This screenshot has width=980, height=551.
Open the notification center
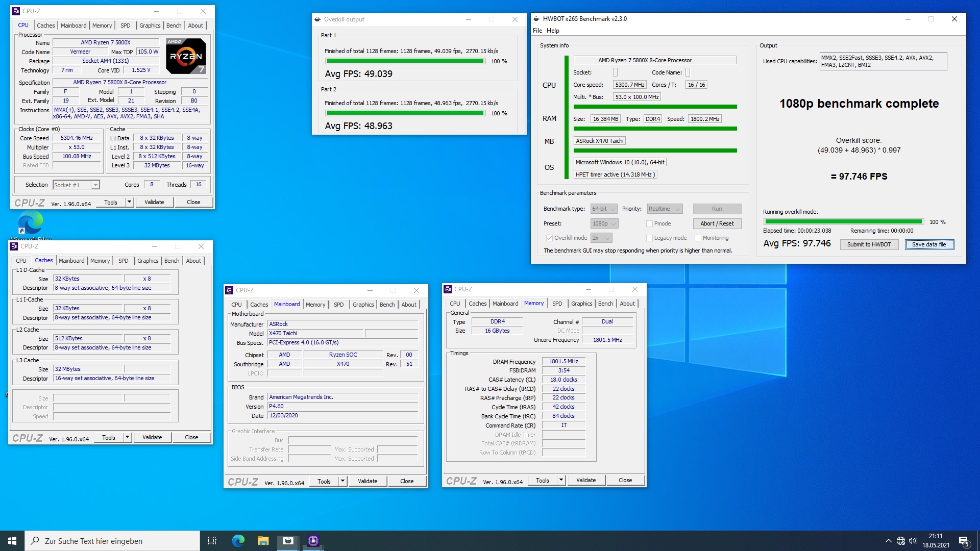964,541
